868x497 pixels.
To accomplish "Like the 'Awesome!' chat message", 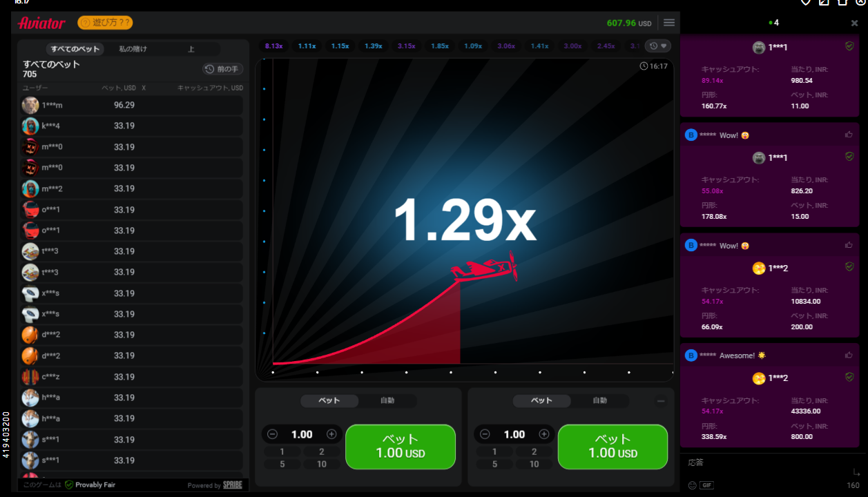I will 849,355.
